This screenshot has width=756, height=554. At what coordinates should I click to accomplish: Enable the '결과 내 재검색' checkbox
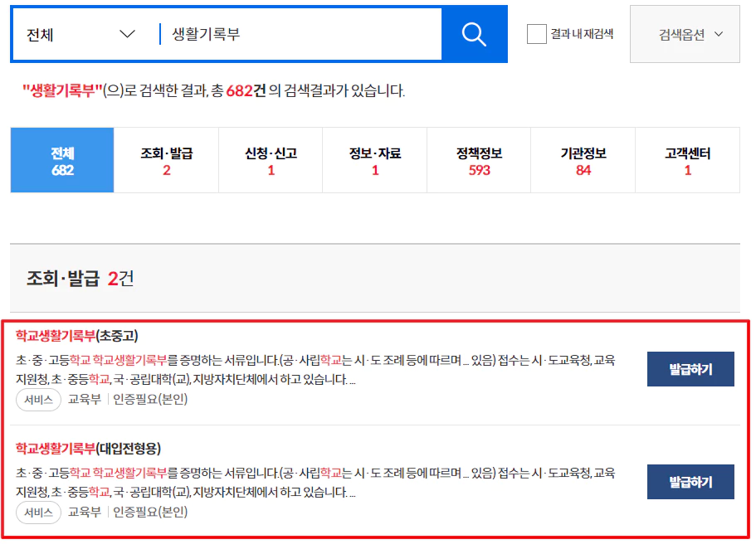(x=536, y=34)
